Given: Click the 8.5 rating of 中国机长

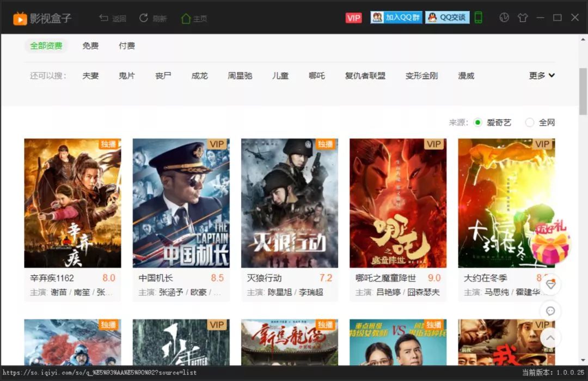Looking at the screenshot, I should point(217,278).
